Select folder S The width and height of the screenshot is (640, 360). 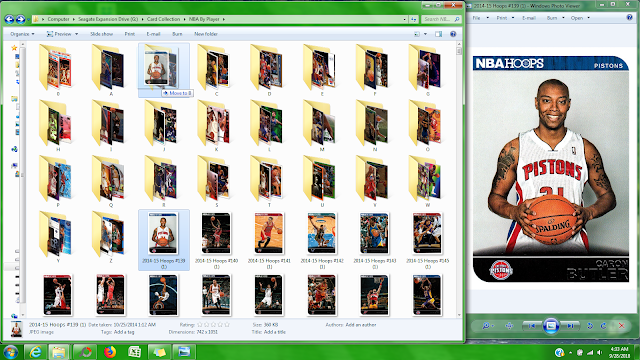[x=216, y=181]
